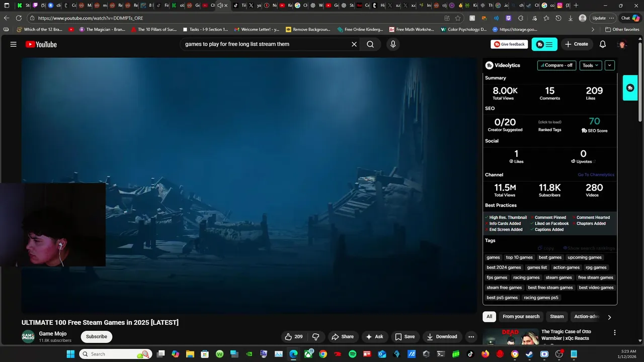Screen dimensions: 644x362
Task: Open the account avatar menu
Action: click(x=622, y=44)
